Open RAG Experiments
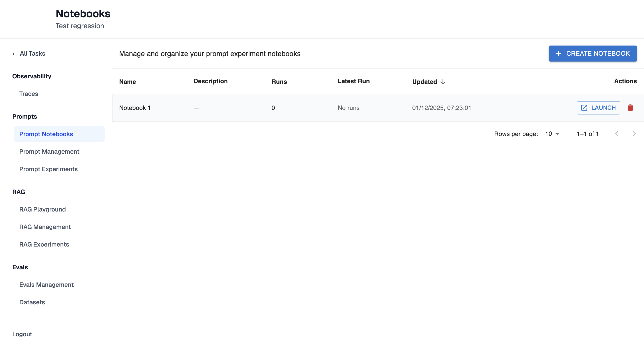Image resolution: width=644 pixels, height=349 pixels. coord(44,244)
